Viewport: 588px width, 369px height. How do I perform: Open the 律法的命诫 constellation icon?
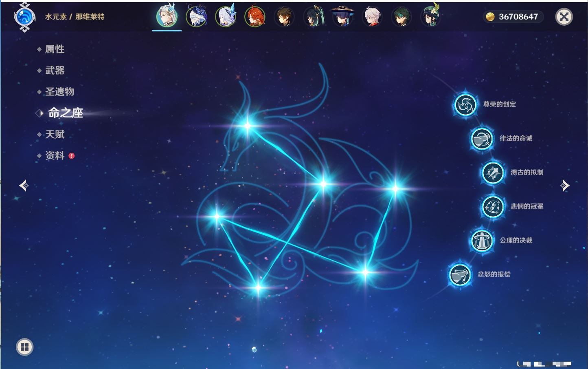(482, 139)
